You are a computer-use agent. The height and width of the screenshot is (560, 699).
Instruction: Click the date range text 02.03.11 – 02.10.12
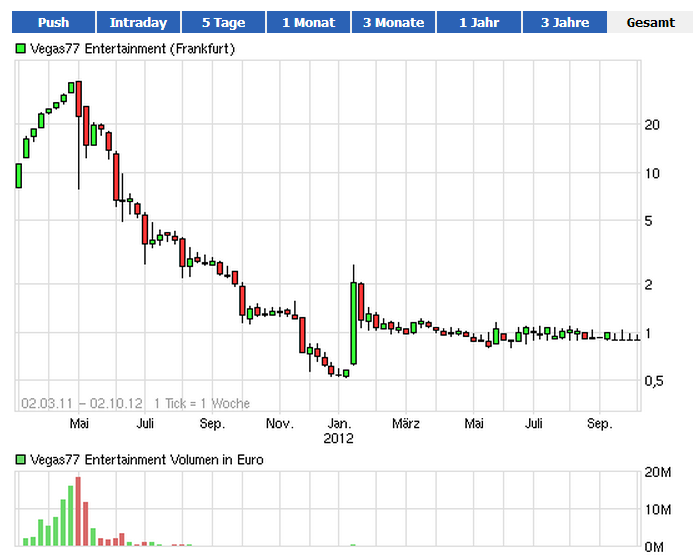pyautogui.click(x=82, y=404)
